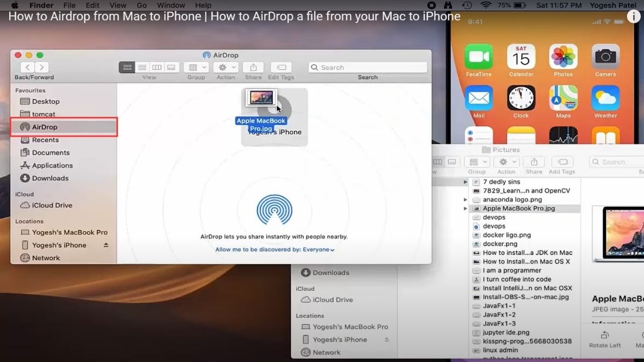
Task: Click the large AirDrop radar icon
Action: click(274, 209)
